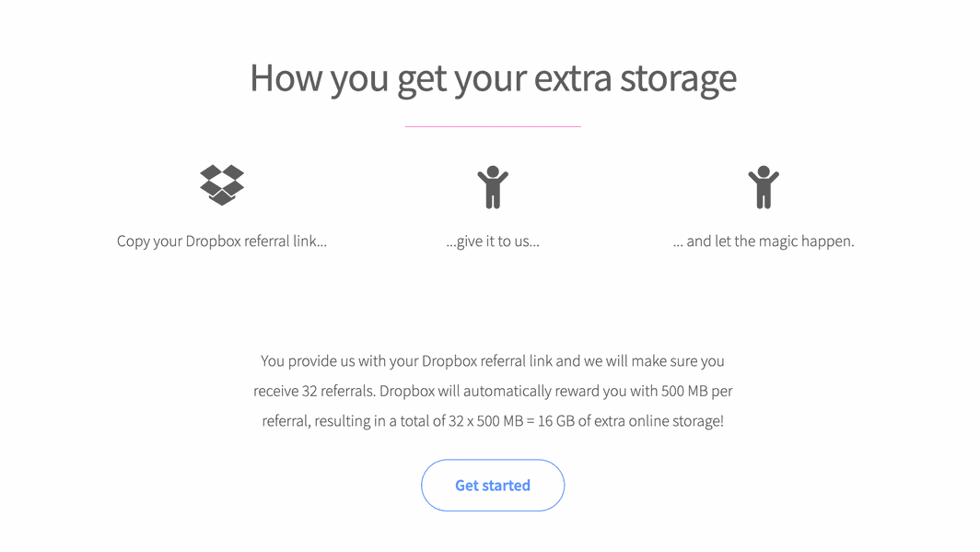Click '... and let the magic happen.' label
980x552 pixels.
click(x=764, y=241)
